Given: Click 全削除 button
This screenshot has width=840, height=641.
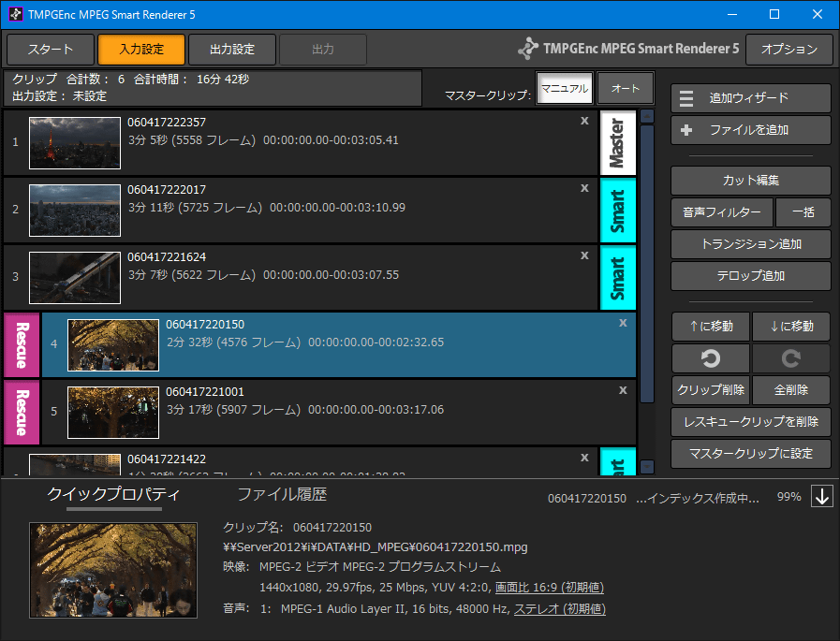Looking at the screenshot, I should tap(790, 390).
